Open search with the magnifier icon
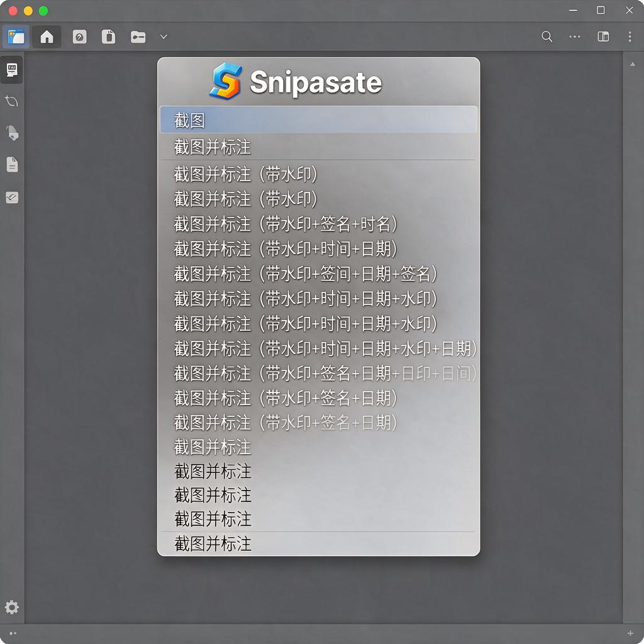The width and height of the screenshot is (644, 644). [x=547, y=36]
